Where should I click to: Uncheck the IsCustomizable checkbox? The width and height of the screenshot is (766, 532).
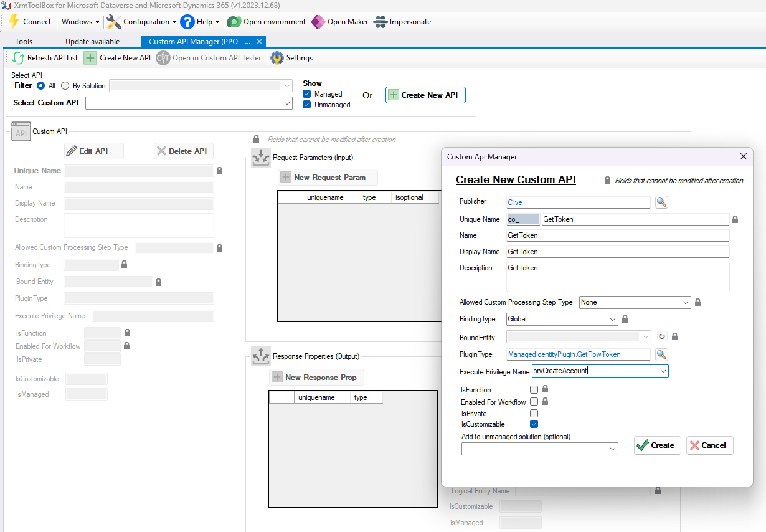[x=534, y=424]
